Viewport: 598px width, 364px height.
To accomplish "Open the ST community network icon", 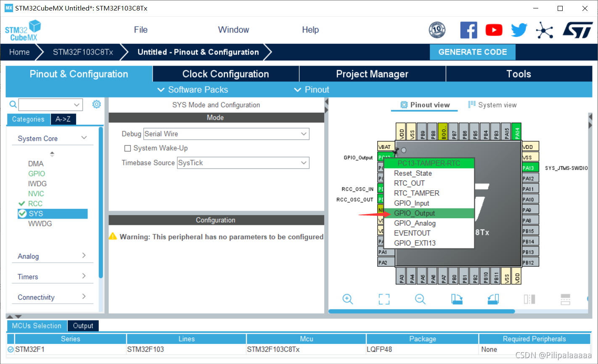I will point(545,30).
